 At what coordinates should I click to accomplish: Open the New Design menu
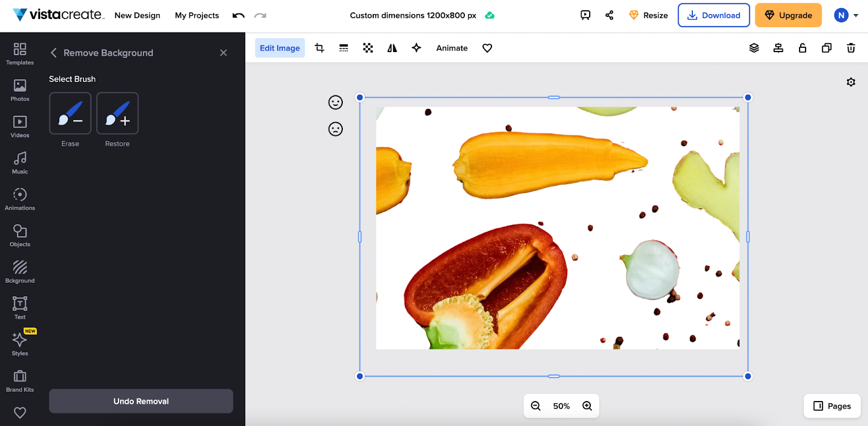(137, 15)
